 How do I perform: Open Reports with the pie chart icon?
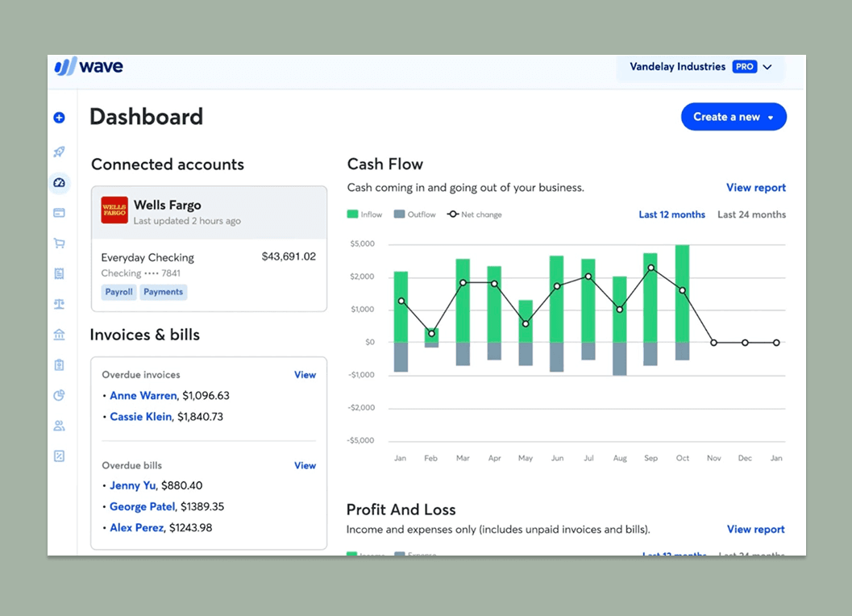click(59, 395)
